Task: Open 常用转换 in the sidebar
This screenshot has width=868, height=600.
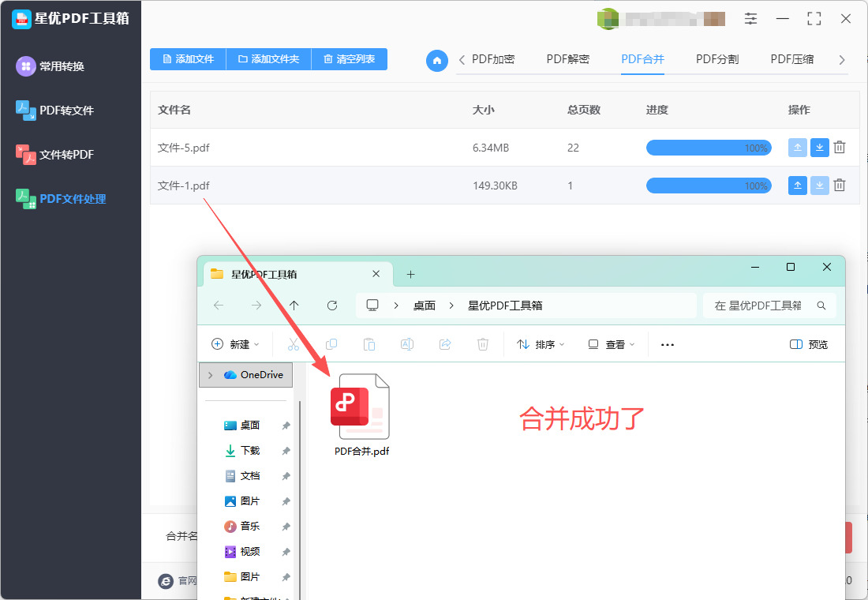Action: tap(51, 66)
